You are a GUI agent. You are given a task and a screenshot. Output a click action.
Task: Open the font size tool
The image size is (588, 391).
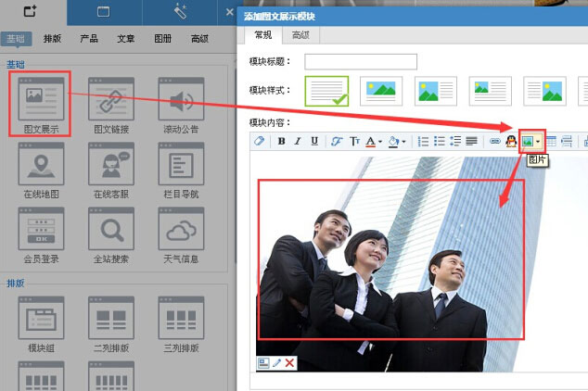click(x=354, y=141)
